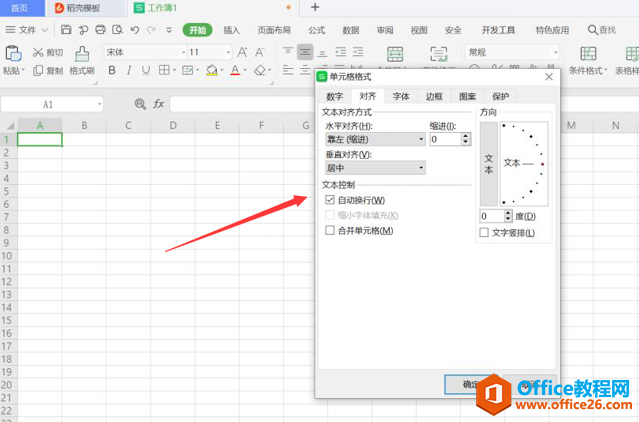Image resolution: width=639 pixels, height=422 pixels.
Task: Cut selection with 剪切
Action: click(x=48, y=53)
